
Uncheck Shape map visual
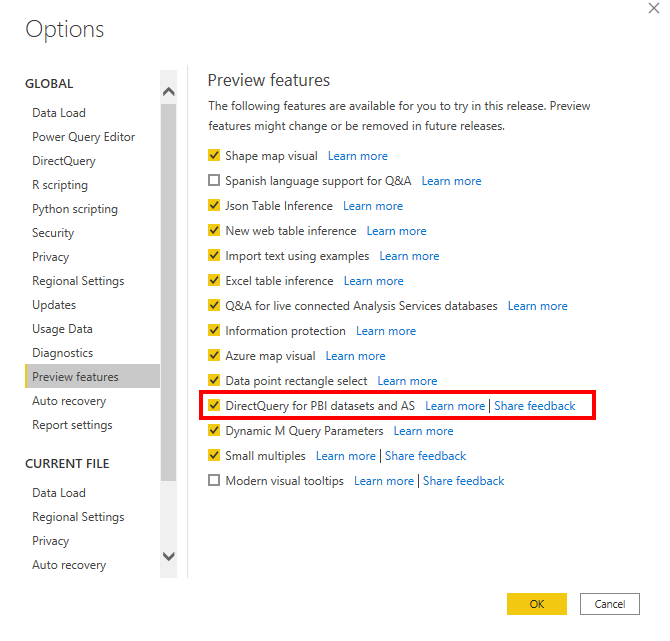pos(214,155)
